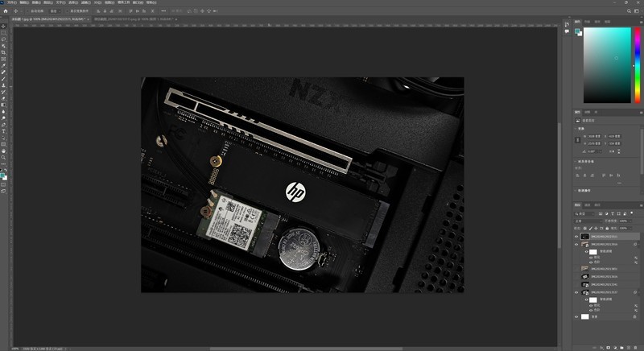644x351 pixels.
Task: Select the Clone Stamp tool
Action: 4,85
